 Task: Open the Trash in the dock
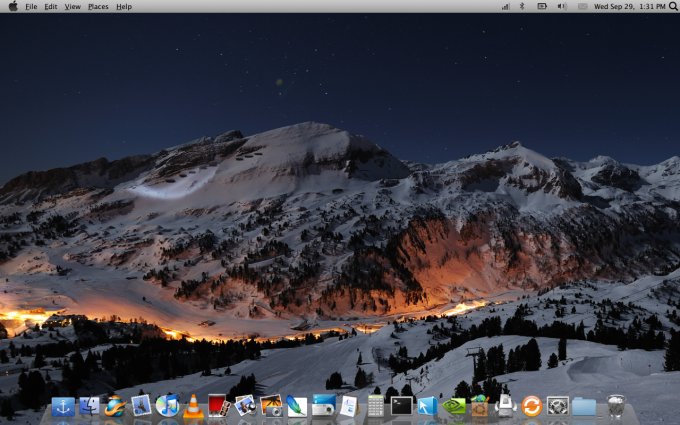[x=615, y=406]
